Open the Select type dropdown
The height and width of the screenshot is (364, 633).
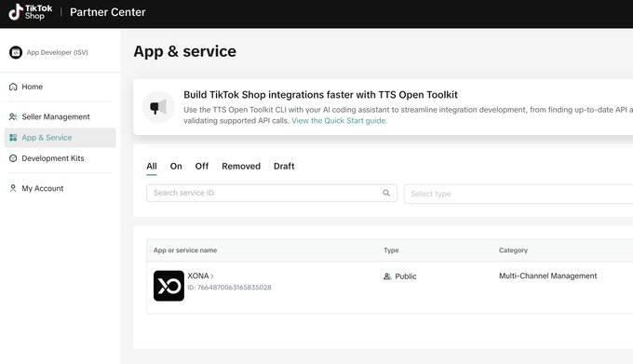click(x=519, y=194)
